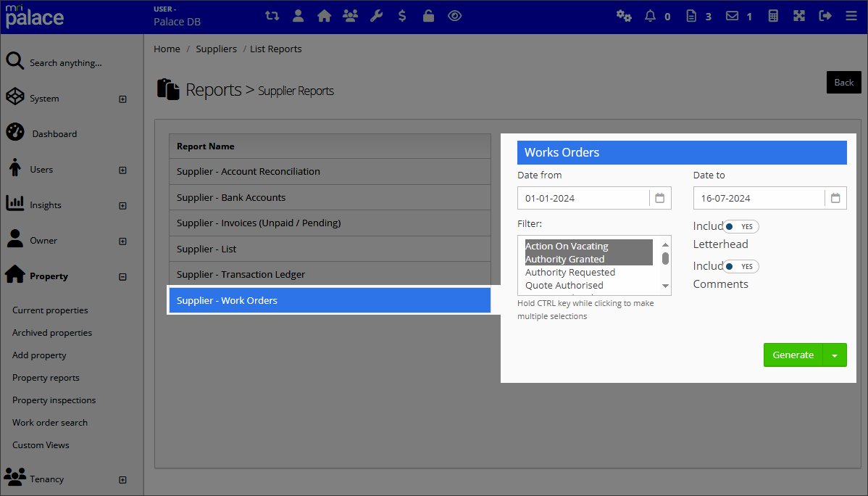868x496 pixels.
Task: Expand the Tenancy menu section
Action: click(123, 480)
